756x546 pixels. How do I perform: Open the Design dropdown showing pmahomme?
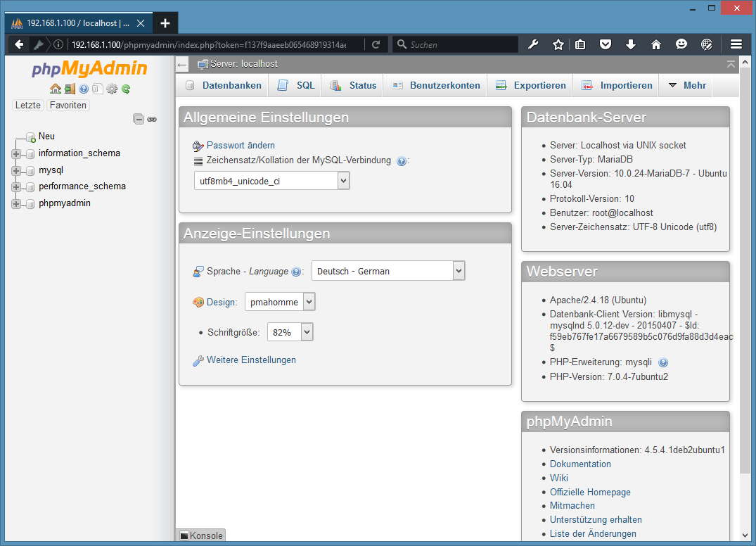coord(280,302)
